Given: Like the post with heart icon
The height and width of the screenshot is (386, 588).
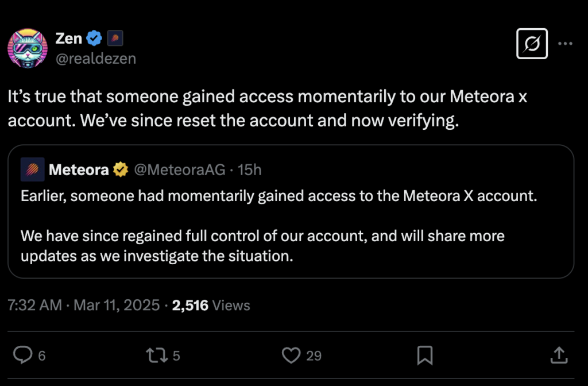Looking at the screenshot, I should coord(291,355).
